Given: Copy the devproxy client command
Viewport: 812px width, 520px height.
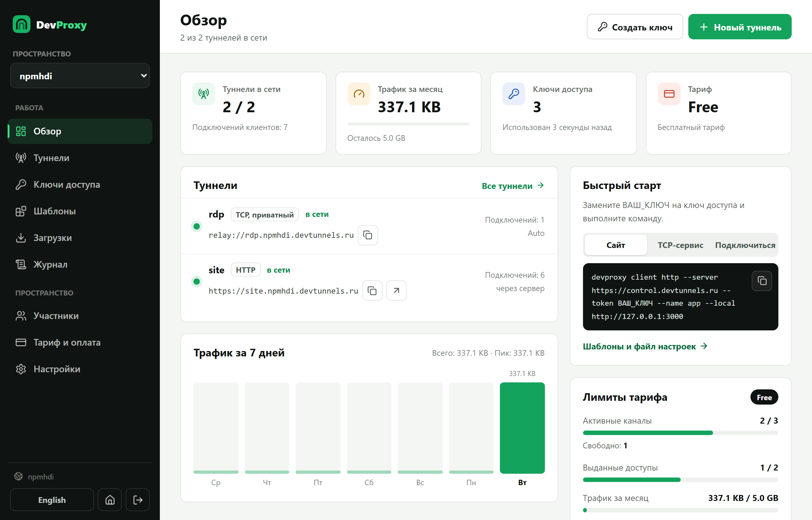Looking at the screenshot, I should coord(762,281).
